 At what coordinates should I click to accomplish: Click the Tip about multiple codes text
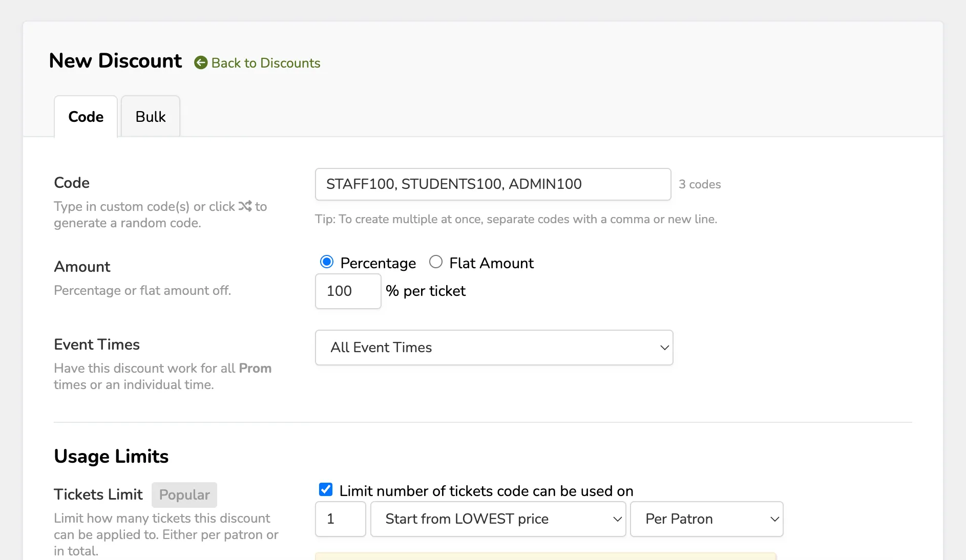pos(516,219)
